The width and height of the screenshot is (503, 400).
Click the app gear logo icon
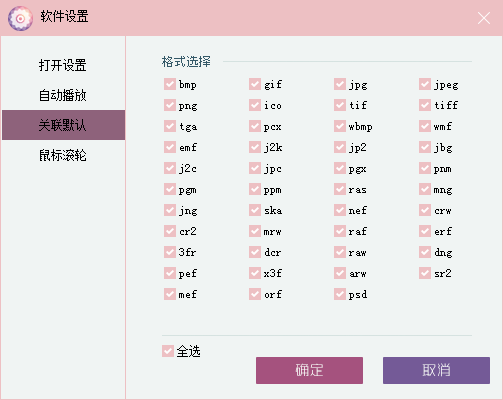coord(20,18)
